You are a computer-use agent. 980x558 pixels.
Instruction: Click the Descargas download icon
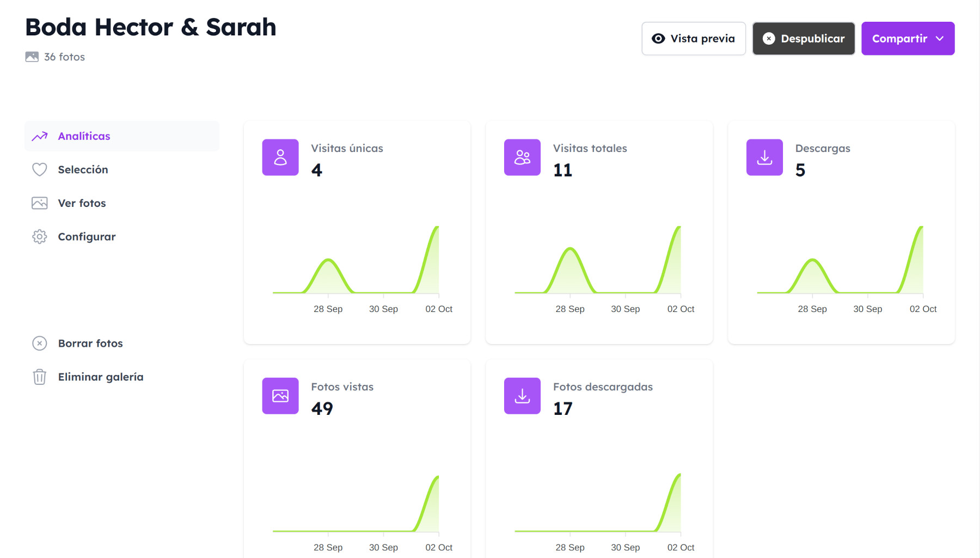(x=764, y=157)
